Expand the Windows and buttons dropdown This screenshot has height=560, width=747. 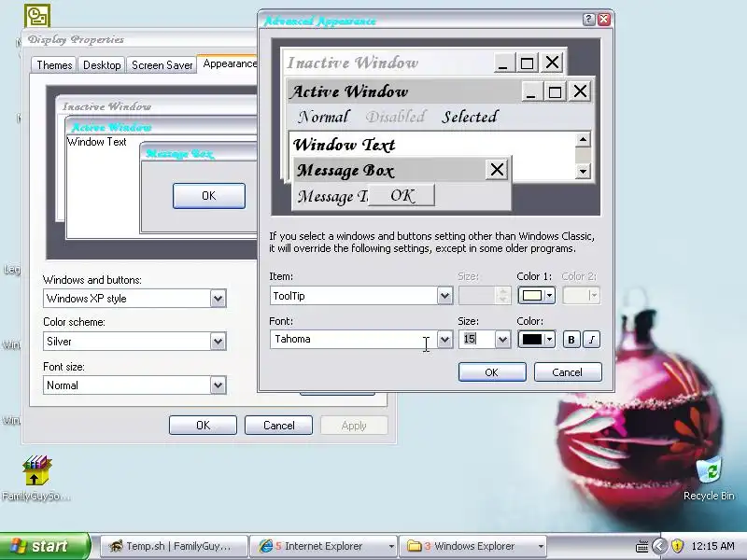coord(218,299)
